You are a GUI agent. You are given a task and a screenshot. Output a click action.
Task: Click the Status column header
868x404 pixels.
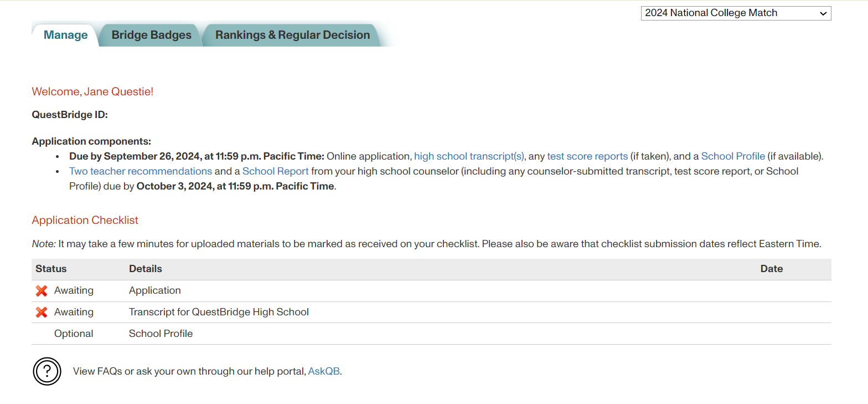pyautogui.click(x=51, y=269)
